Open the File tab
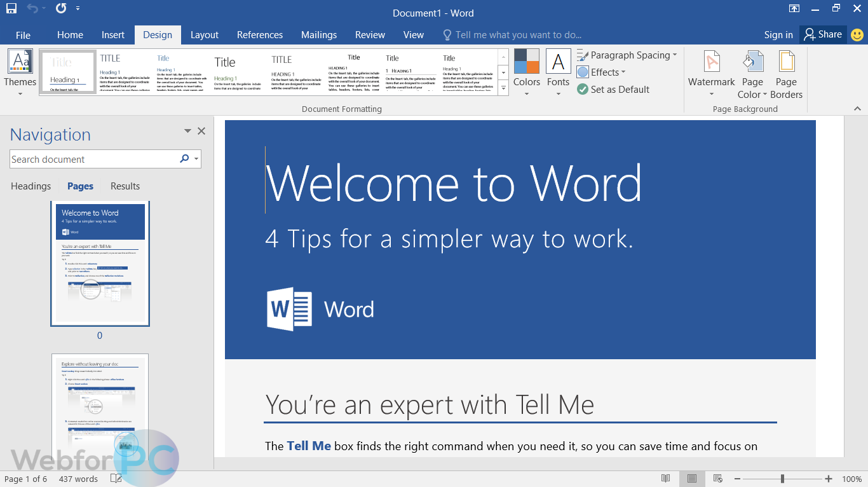Image resolution: width=868 pixels, height=487 pixels. point(23,35)
